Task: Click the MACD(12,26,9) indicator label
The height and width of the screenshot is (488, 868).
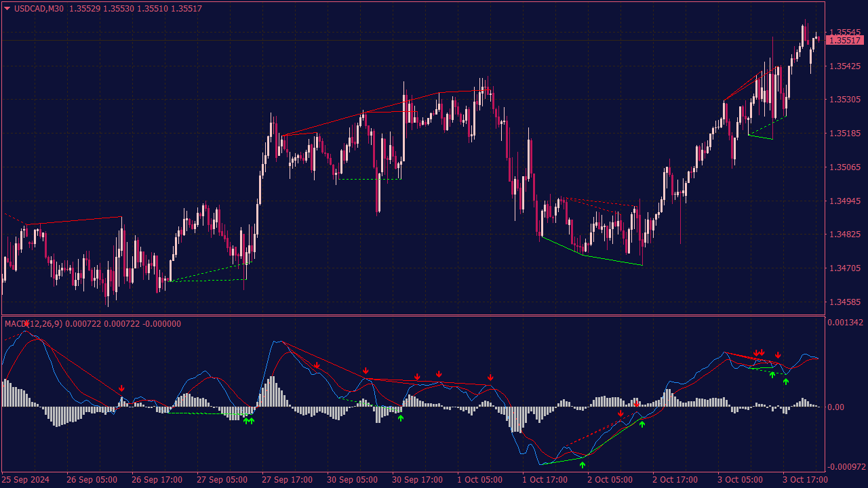Action: pyautogui.click(x=34, y=324)
